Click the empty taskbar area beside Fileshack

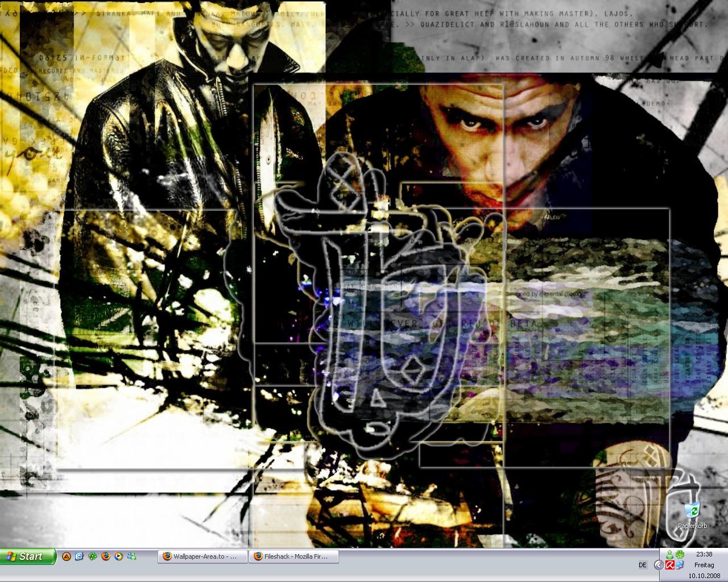tap(483, 557)
